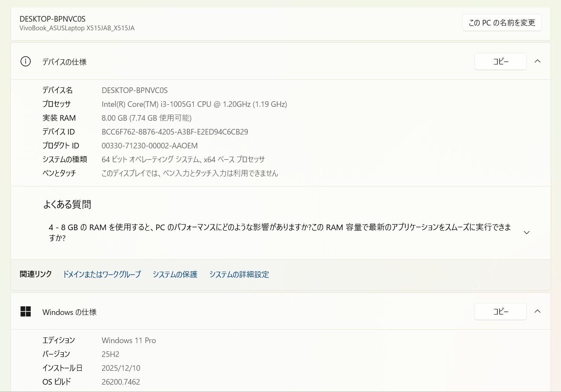This screenshot has height=392, width=561.
Task: Click the よくある質問 heading
Action: tap(67, 205)
